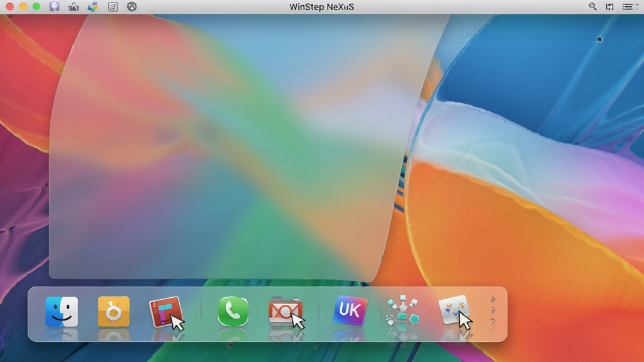Click the colorful stacked-blocks icon in title bar
The width and height of the screenshot is (644, 362).
(93, 6)
